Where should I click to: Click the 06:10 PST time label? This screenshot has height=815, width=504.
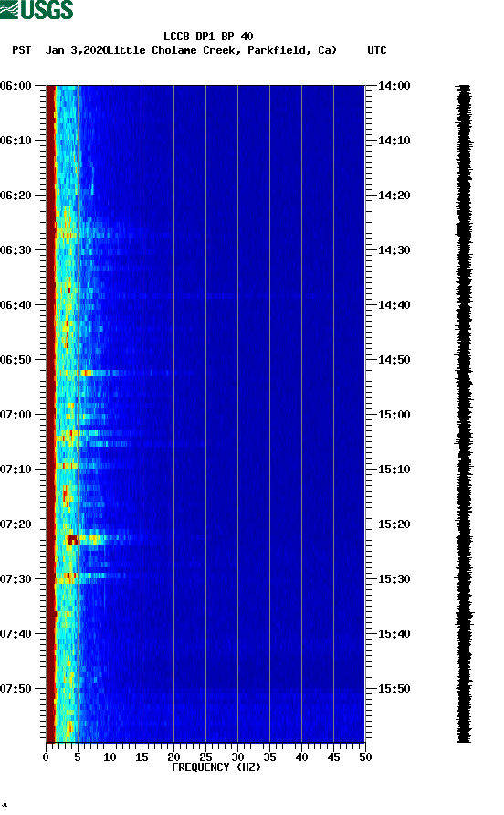coord(16,141)
